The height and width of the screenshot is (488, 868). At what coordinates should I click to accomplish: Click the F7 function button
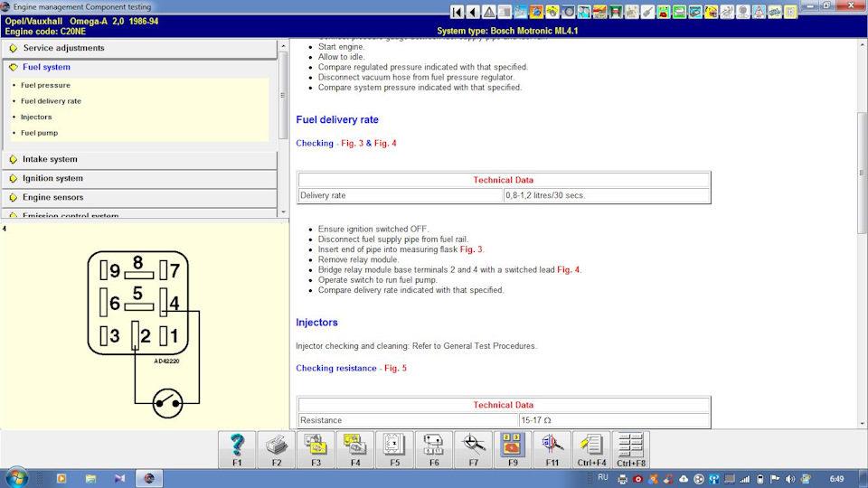pyautogui.click(x=473, y=449)
